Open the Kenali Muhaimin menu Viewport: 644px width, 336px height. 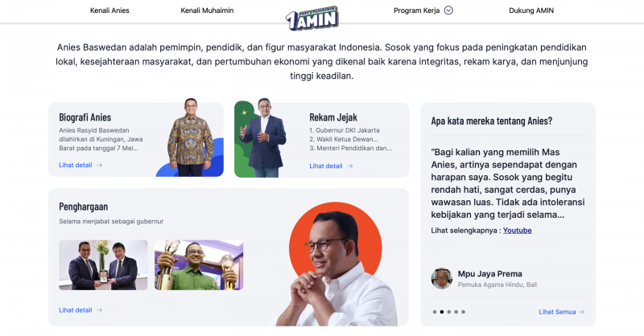(207, 10)
